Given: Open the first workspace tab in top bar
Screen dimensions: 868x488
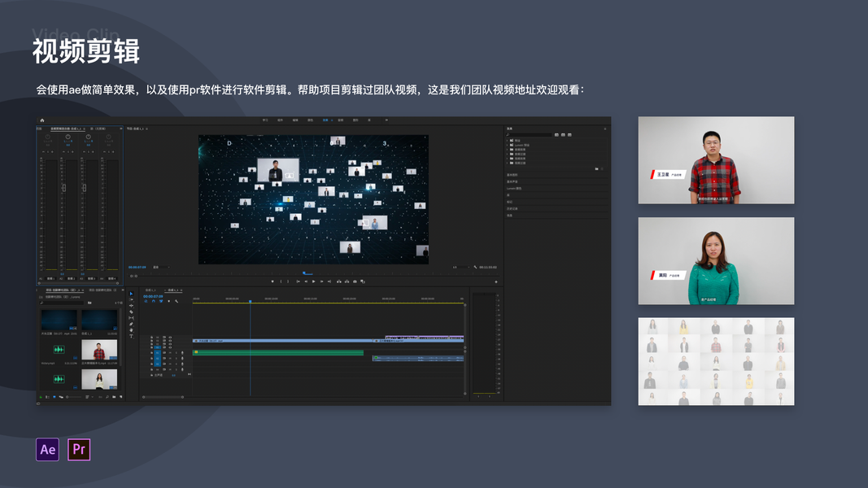Looking at the screenshot, I should 265,120.
